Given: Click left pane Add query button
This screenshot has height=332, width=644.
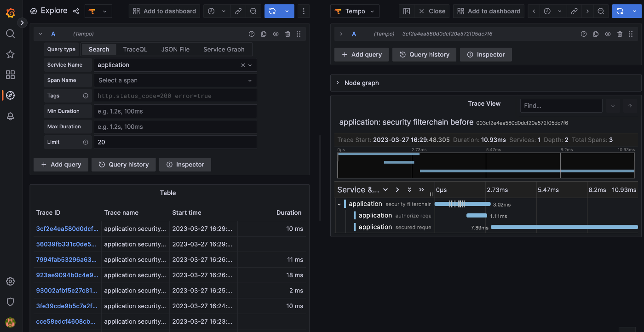Looking at the screenshot, I should click(61, 165).
